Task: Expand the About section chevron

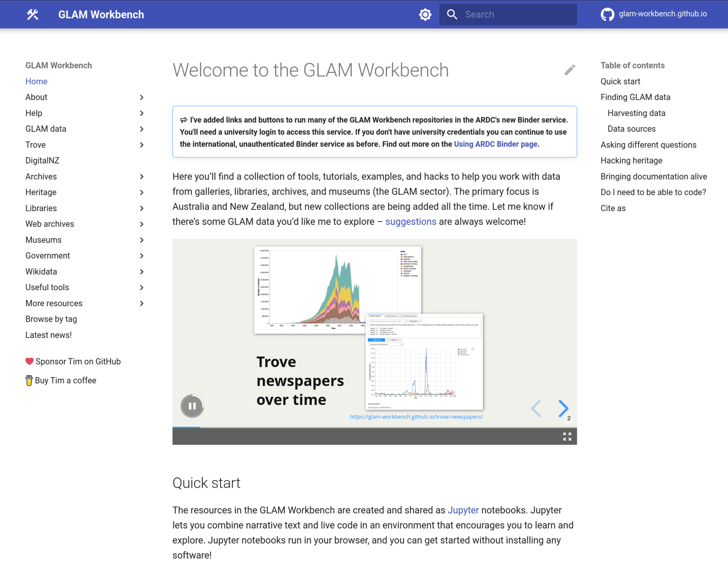Action: pyautogui.click(x=142, y=97)
